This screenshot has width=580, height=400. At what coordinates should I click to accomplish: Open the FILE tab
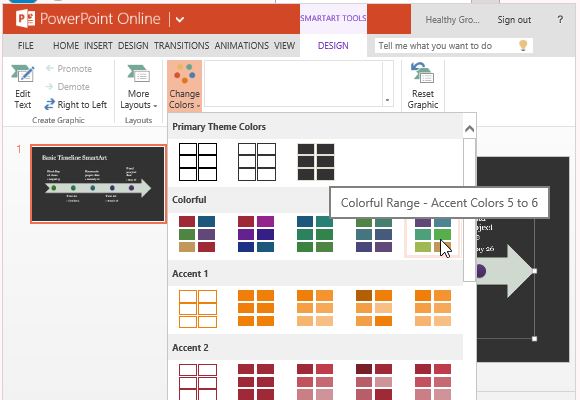(26, 46)
